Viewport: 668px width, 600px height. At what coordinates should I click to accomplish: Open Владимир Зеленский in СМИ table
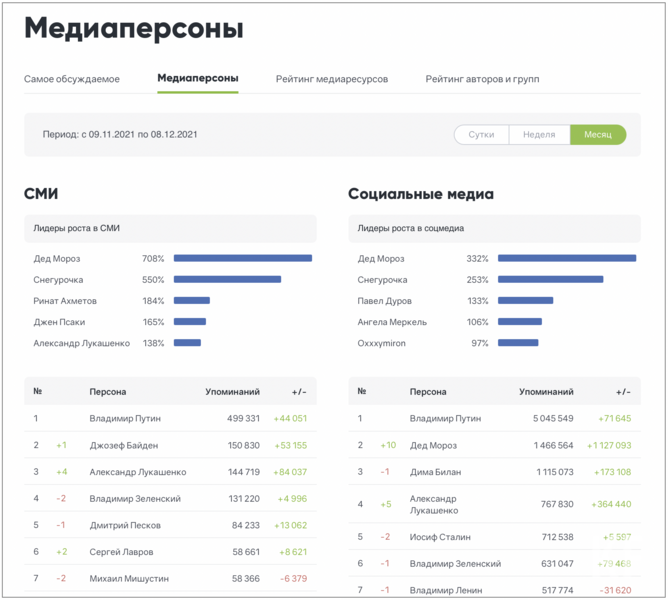point(135,499)
